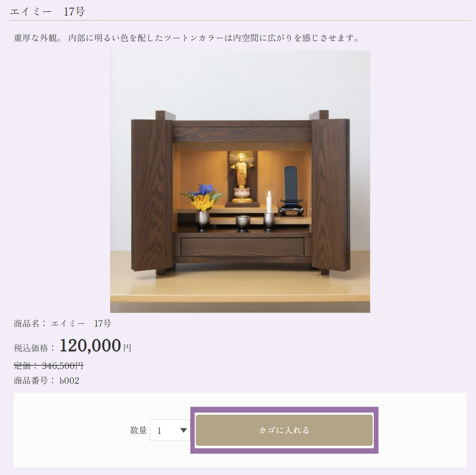The width and height of the screenshot is (476, 475).
Task: Select the quantity value 1 field
Action: [170, 430]
